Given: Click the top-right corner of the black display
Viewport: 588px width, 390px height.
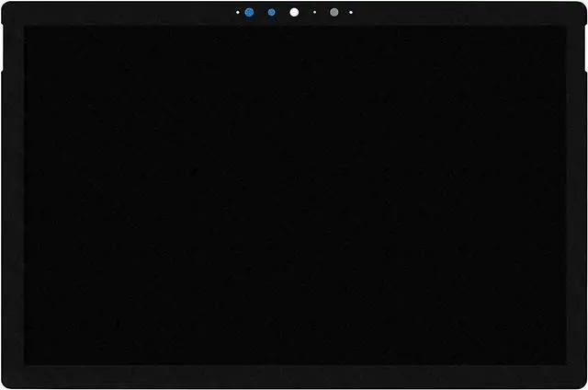Looking at the screenshot, I should pos(563,27).
